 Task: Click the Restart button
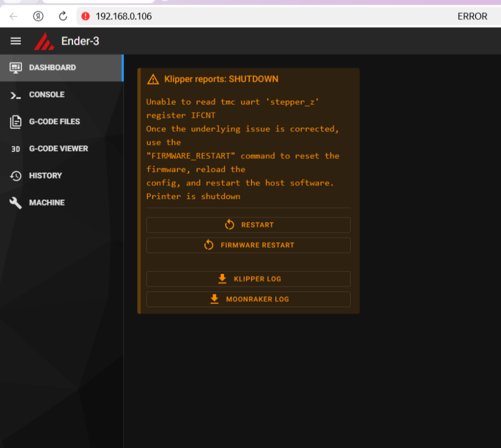[x=248, y=225]
